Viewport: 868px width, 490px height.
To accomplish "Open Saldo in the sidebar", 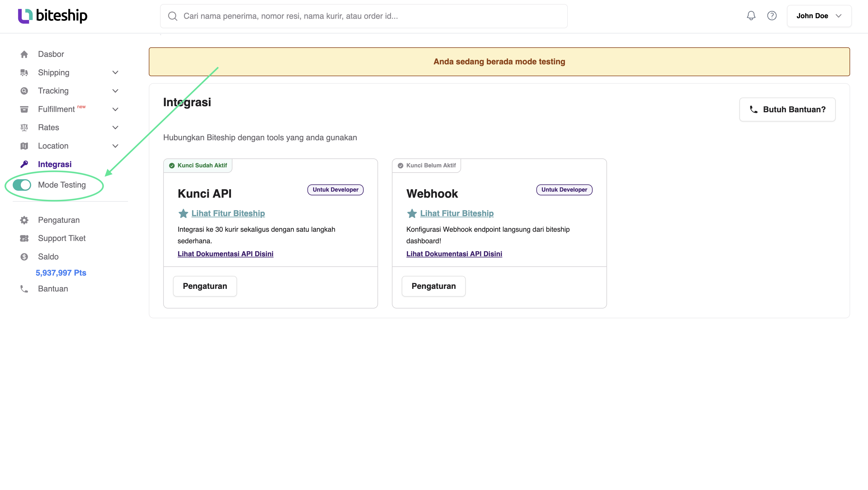I will pyautogui.click(x=48, y=257).
